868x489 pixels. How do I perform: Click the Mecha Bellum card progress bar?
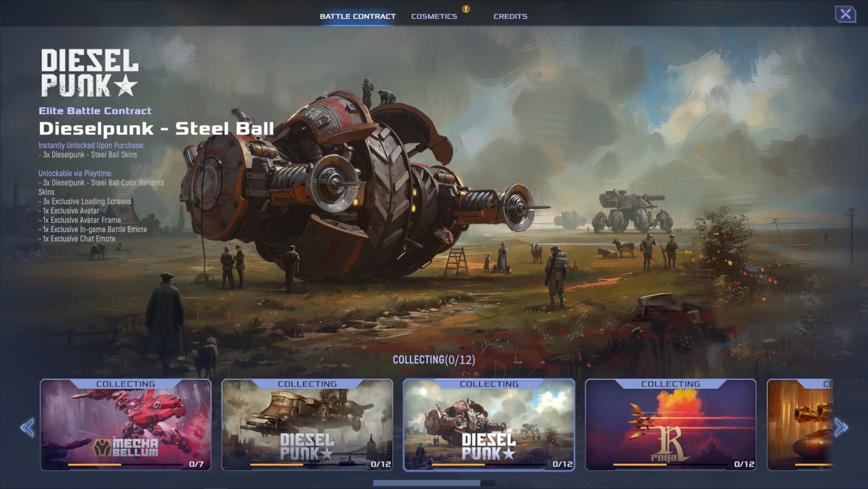[125, 465]
